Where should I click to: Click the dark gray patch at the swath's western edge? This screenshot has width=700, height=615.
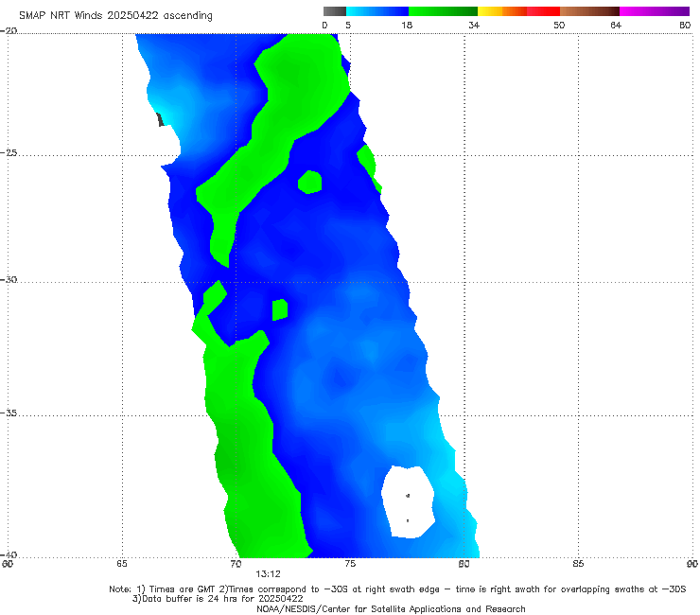tap(160, 120)
